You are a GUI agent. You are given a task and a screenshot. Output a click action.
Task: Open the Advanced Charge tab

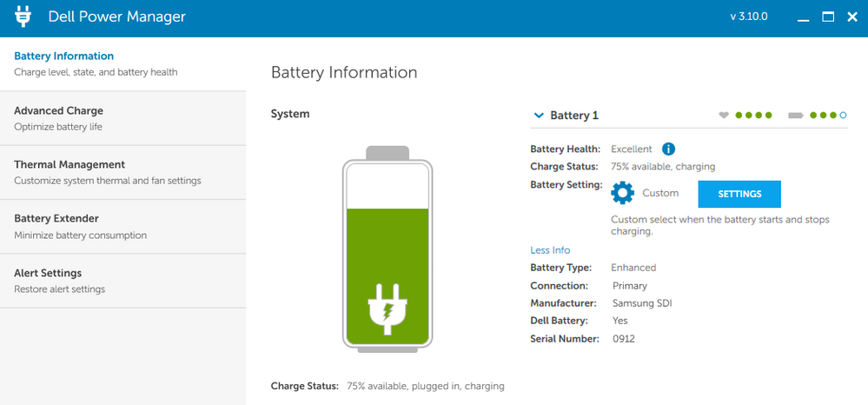point(123,118)
